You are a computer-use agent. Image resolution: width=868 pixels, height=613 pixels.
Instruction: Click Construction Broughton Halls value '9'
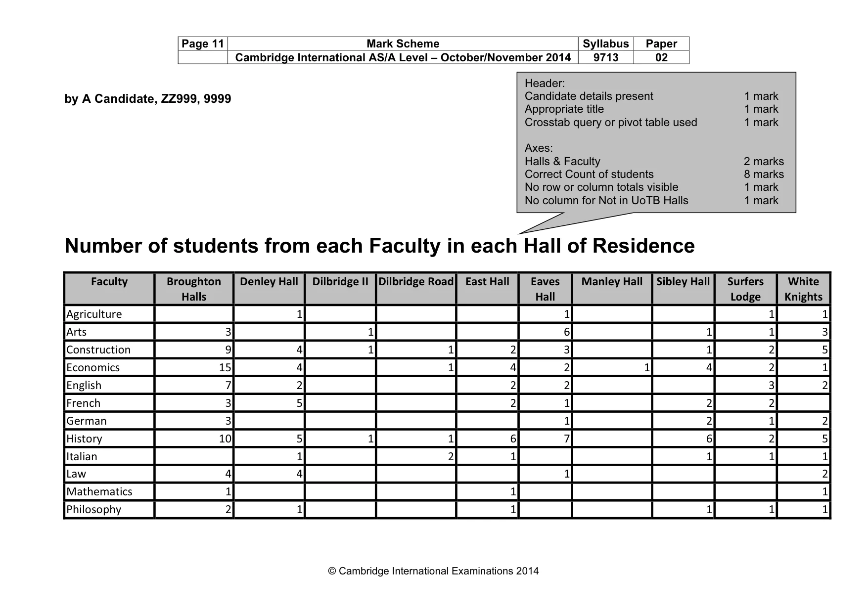[x=228, y=350]
